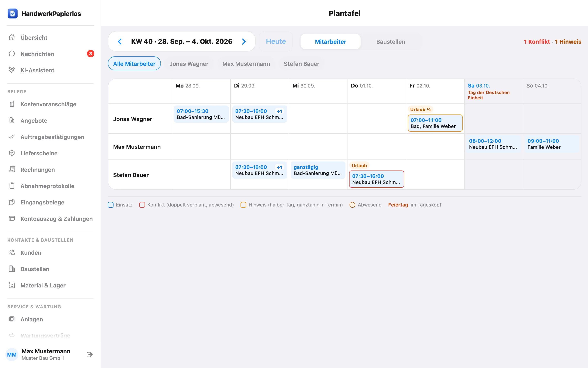
Task: Switch to the Baustellen view tab
Action: tap(390, 42)
